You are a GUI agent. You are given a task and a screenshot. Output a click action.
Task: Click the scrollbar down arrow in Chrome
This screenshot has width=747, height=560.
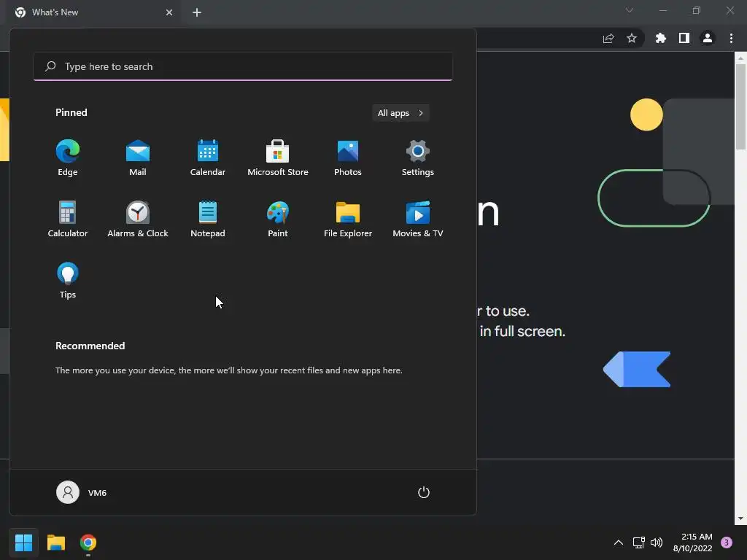[740, 518]
